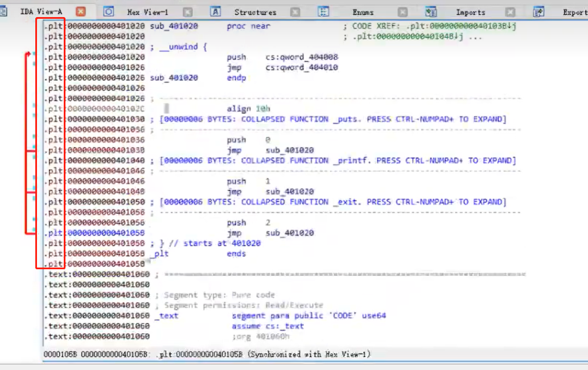Open the Structures tab
588x370 pixels.
click(x=256, y=12)
